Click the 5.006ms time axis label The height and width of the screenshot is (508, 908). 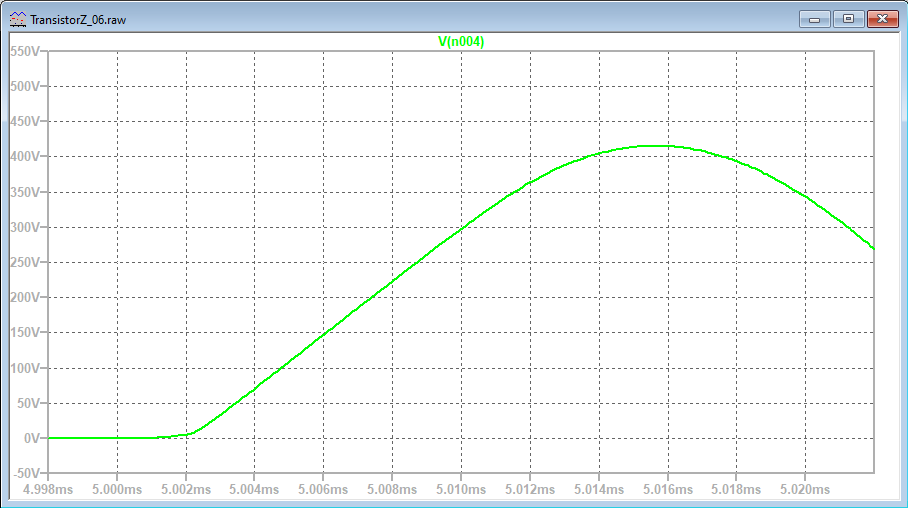324,490
